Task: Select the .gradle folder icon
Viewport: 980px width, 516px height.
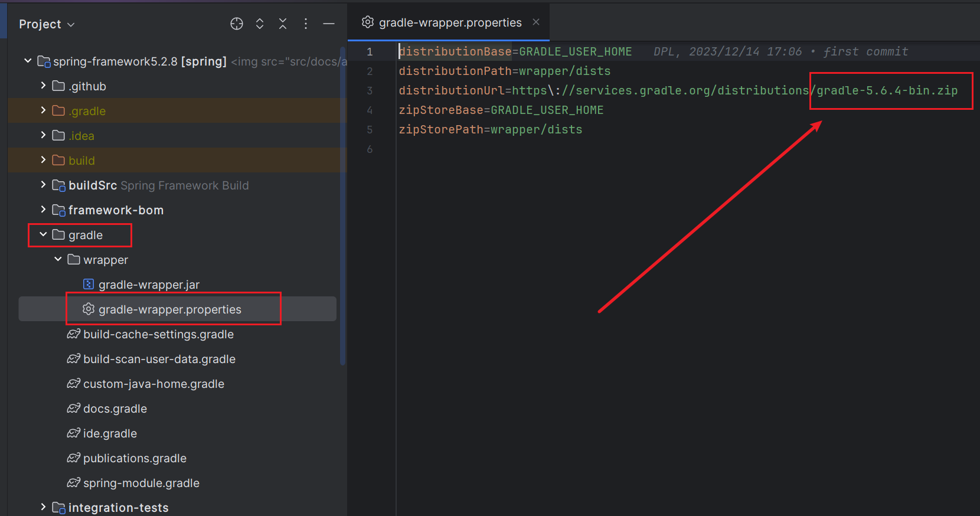Action: (58, 110)
